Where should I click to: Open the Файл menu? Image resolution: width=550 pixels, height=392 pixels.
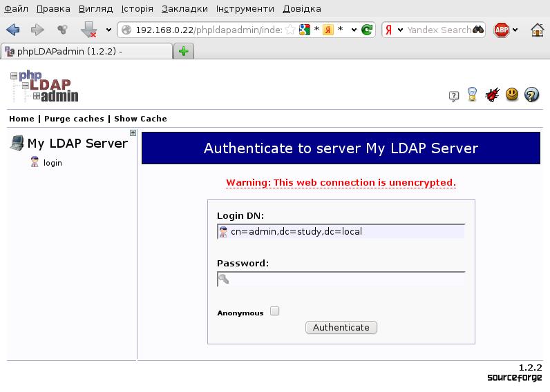click(16, 9)
